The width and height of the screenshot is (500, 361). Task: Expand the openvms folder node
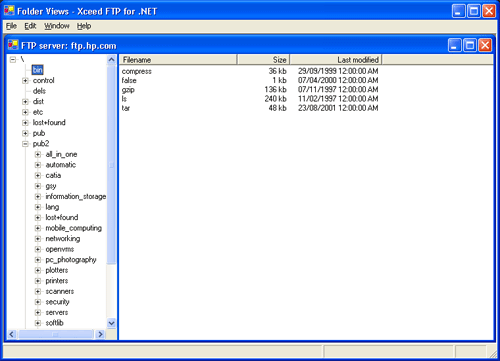[x=38, y=249]
